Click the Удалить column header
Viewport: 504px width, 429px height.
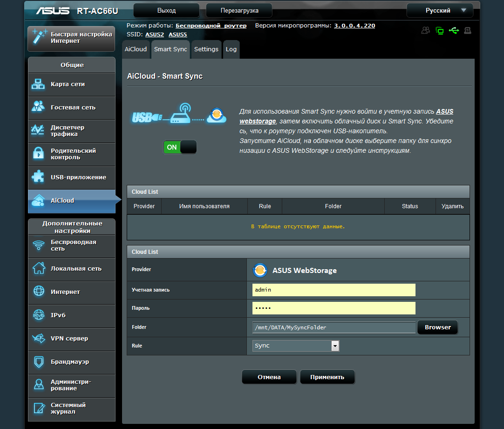[452, 206]
